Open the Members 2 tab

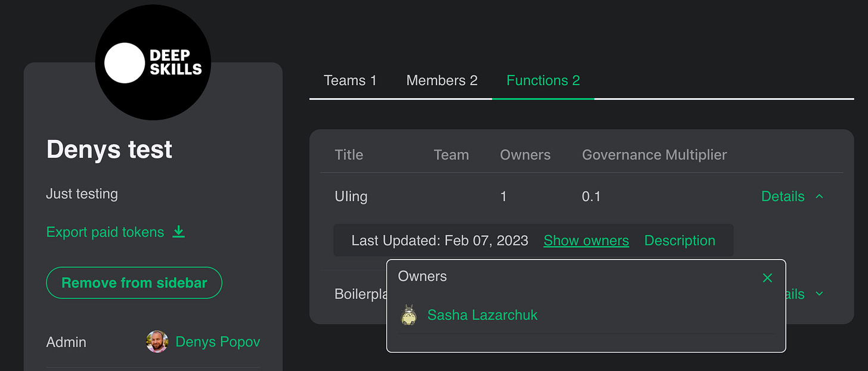point(442,80)
